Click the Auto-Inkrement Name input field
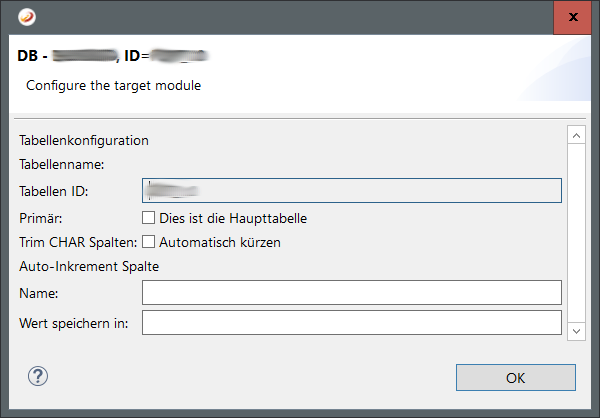 click(x=352, y=292)
